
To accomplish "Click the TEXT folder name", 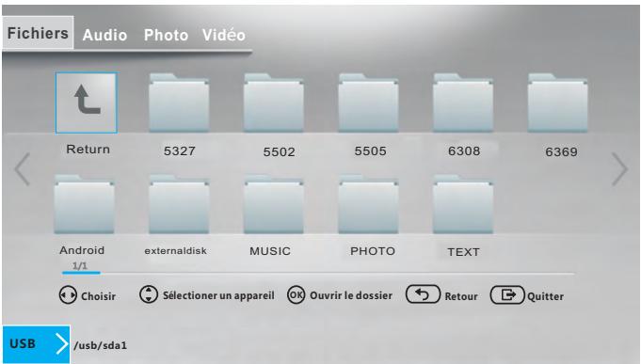I will [x=463, y=252].
